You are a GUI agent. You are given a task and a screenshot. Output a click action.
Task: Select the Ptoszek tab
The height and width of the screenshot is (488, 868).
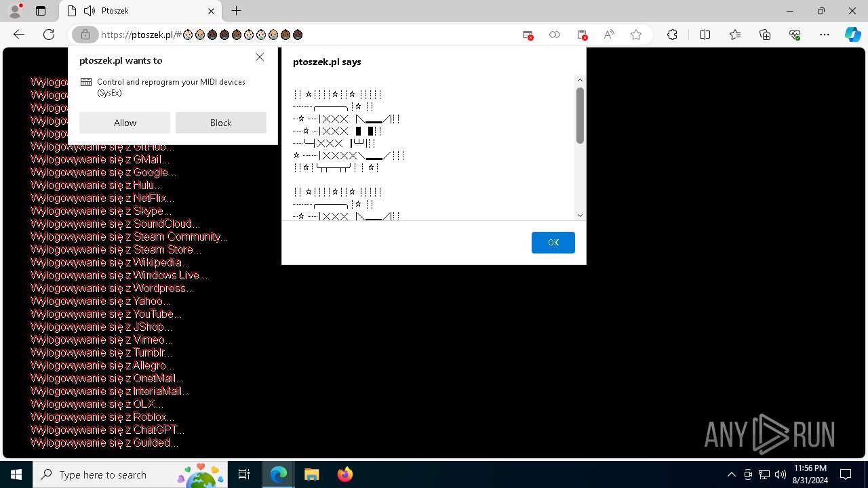[141, 11]
